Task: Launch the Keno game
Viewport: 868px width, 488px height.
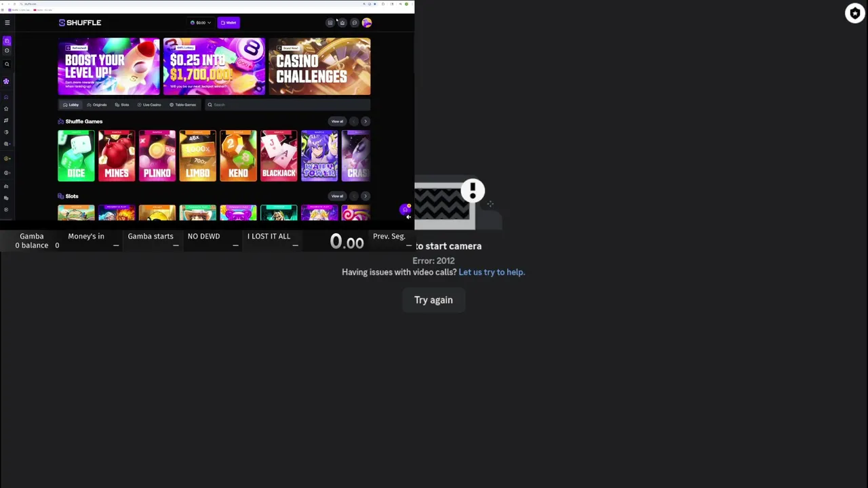Action: click(238, 156)
